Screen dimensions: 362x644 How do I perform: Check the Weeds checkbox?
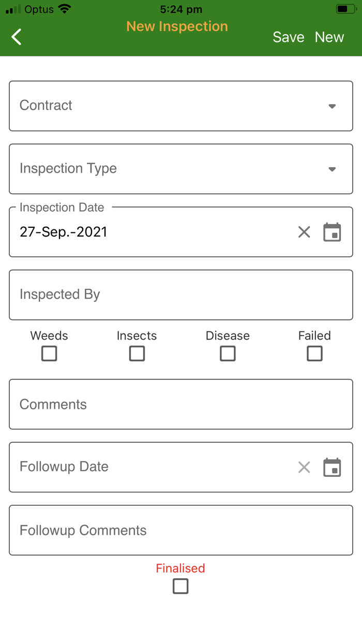tap(49, 354)
